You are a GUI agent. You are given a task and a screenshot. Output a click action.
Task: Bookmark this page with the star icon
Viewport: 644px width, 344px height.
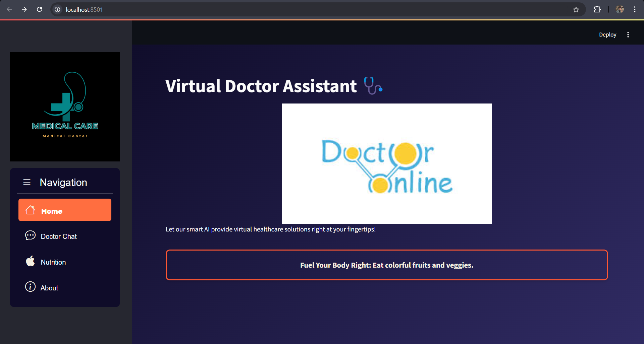tap(576, 10)
